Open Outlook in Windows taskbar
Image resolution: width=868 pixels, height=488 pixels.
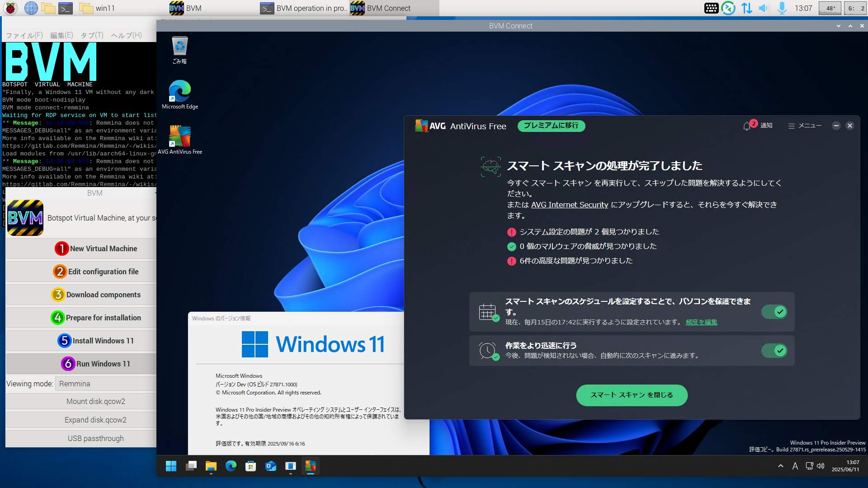click(271, 466)
